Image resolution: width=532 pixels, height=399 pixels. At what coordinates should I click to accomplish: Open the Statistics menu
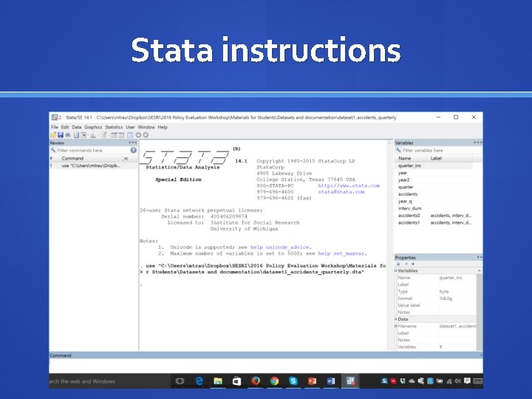pos(114,127)
